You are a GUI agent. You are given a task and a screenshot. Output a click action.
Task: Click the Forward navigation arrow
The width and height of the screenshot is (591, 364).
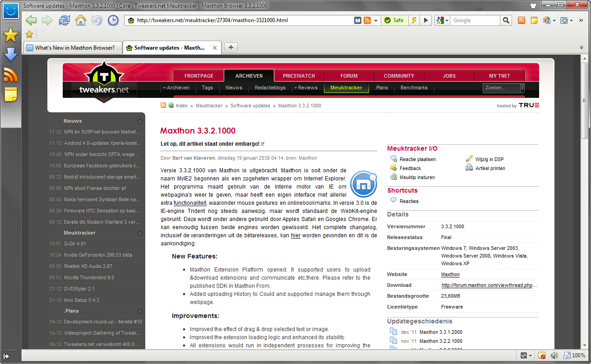click(x=47, y=20)
